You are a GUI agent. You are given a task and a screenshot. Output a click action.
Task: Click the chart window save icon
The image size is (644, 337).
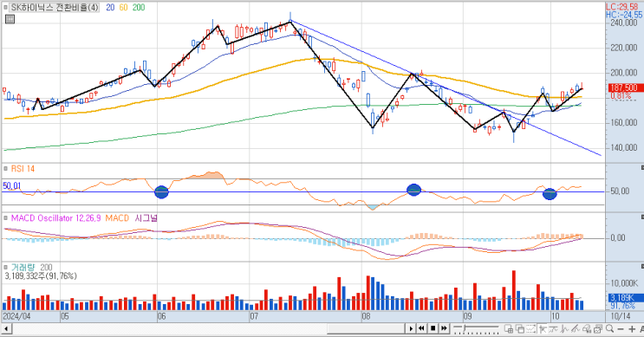tap(598, 328)
